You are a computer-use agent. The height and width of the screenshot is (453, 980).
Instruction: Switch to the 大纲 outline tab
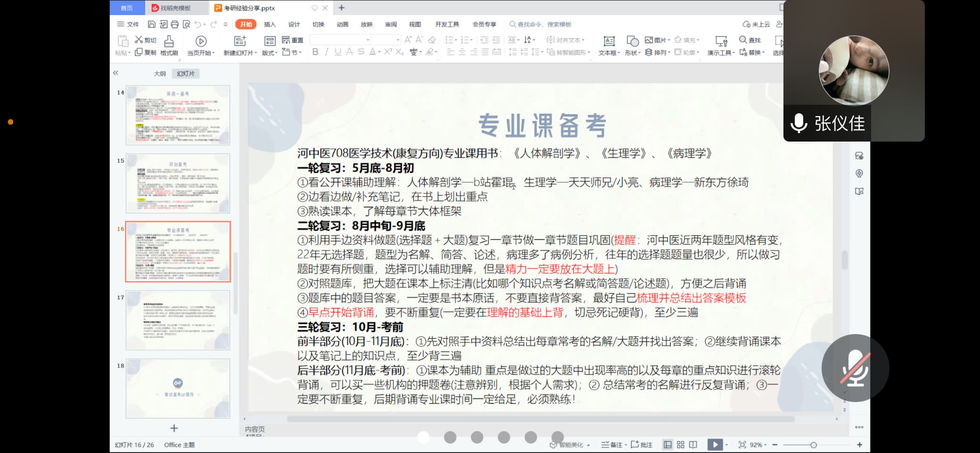coord(160,74)
